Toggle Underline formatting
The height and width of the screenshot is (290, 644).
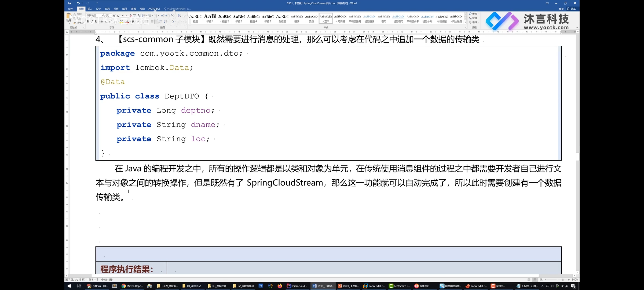tap(96, 21)
